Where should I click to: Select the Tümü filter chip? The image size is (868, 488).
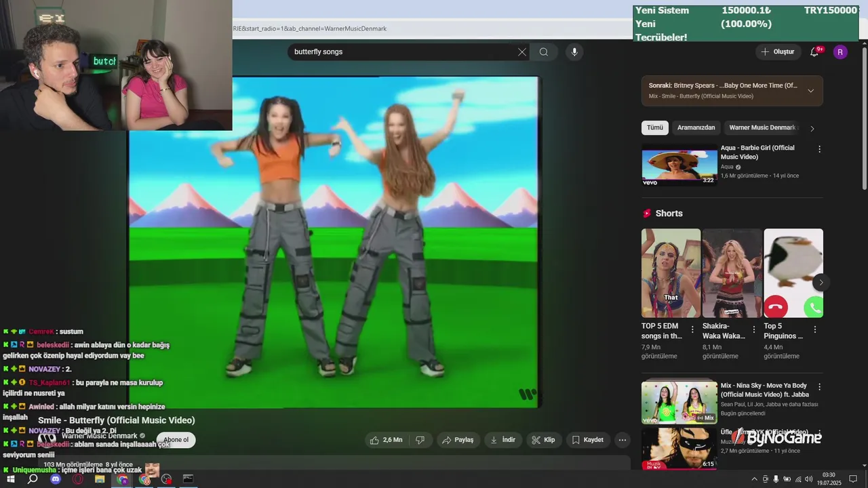click(x=655, y=127)
